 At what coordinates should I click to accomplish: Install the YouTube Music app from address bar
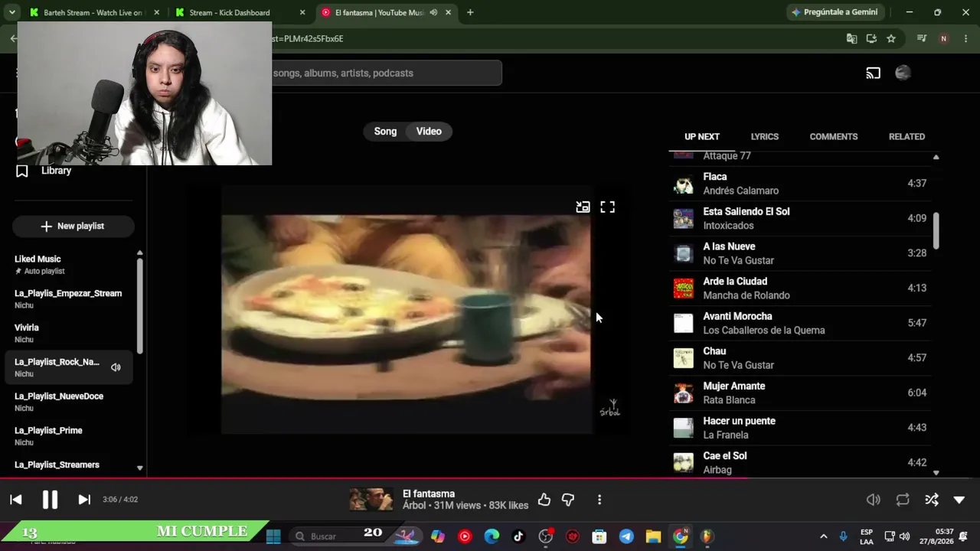coord(871,38)
